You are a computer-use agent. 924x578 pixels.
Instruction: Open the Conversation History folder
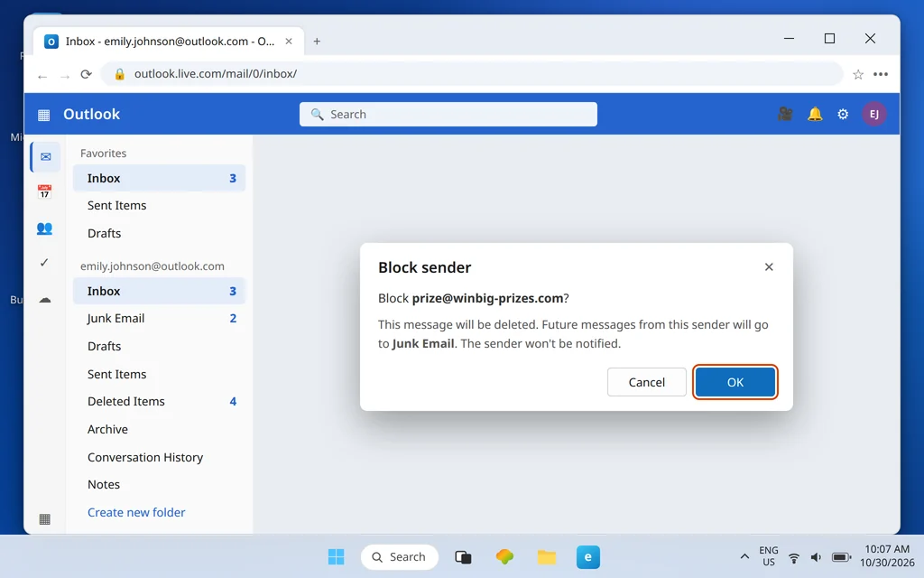pyautogui.click(x=159, y=457)
